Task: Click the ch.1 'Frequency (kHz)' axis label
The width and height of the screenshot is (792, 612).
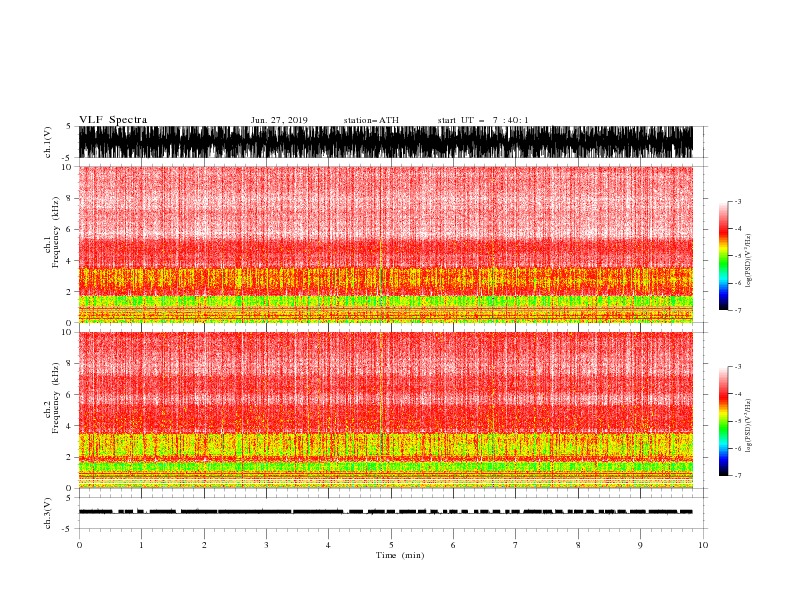Action: (55, 233)
